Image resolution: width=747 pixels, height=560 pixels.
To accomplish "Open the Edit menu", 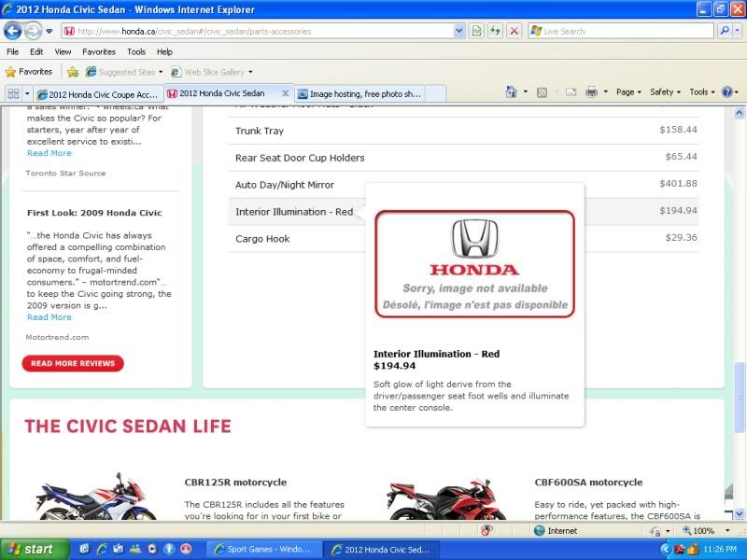I will (x=36, y=52).
